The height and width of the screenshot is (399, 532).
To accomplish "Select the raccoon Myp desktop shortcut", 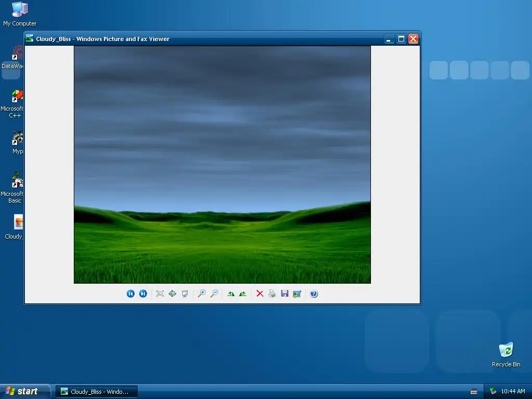I will [17, 142].
